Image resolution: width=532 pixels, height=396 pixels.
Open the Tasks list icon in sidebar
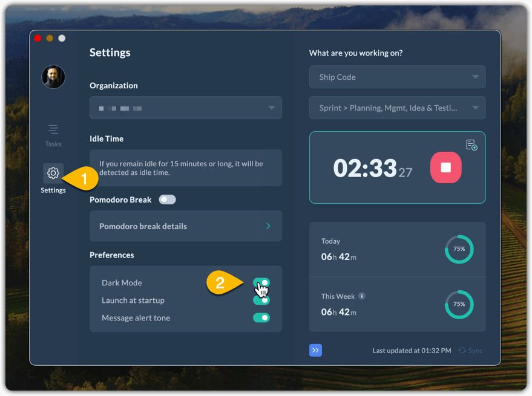(x=53, y=129)
